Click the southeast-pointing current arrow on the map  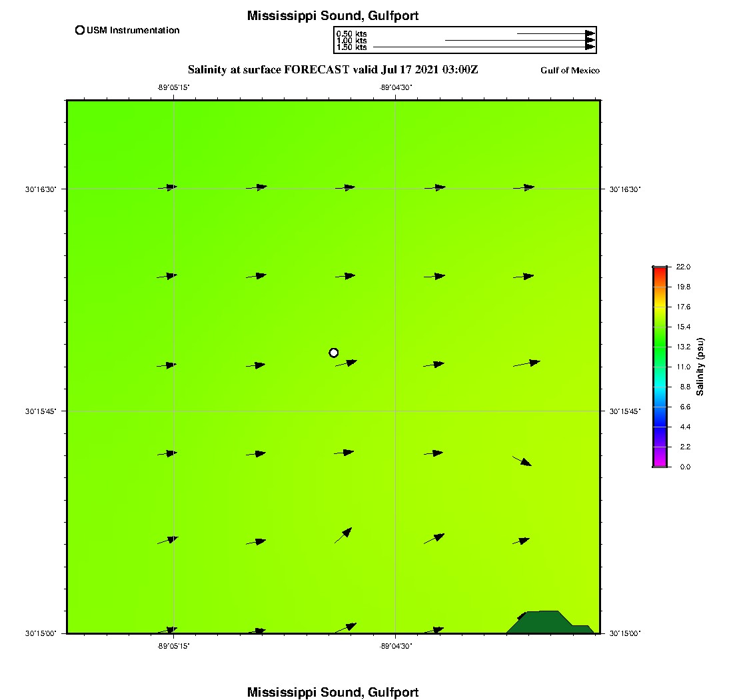pyautogui.click(x=522, y=461)
